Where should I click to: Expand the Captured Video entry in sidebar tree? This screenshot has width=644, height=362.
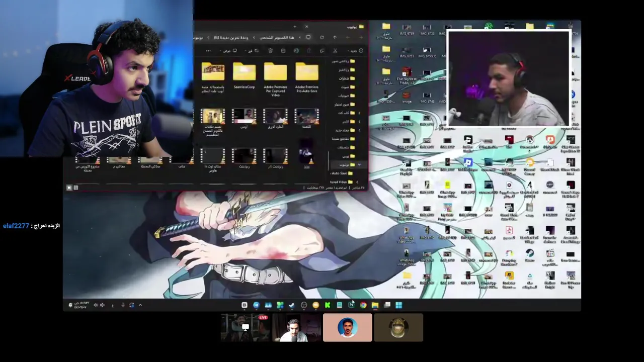click(x=357, y=182)
